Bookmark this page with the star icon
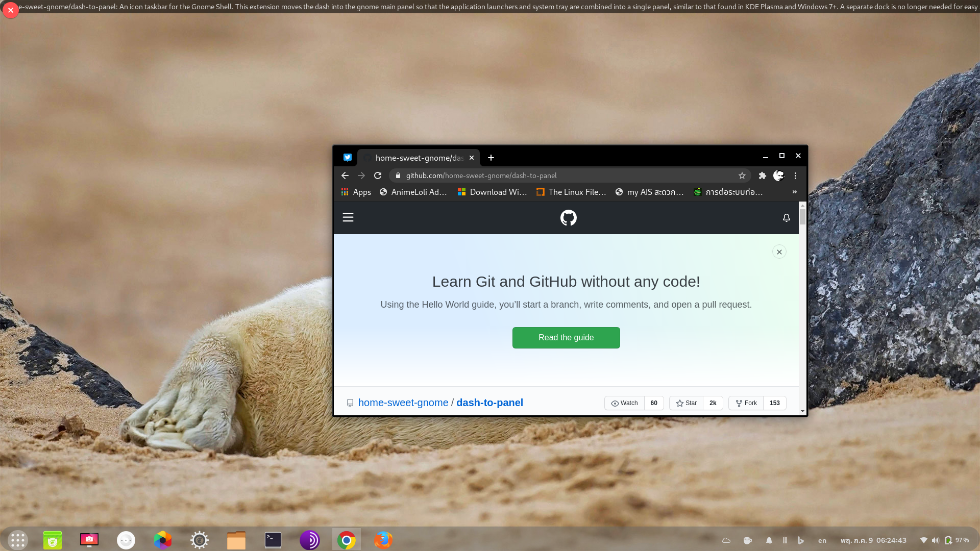Screen dimensions: 980x551 pos(742,176)
